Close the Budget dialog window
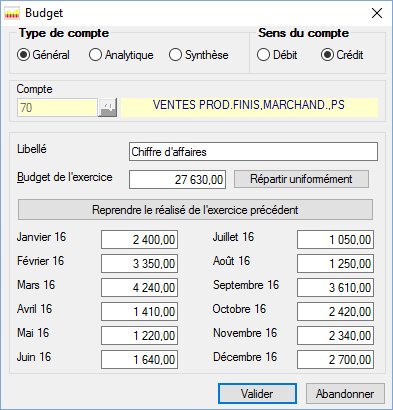393x410 pixels. 377,13
